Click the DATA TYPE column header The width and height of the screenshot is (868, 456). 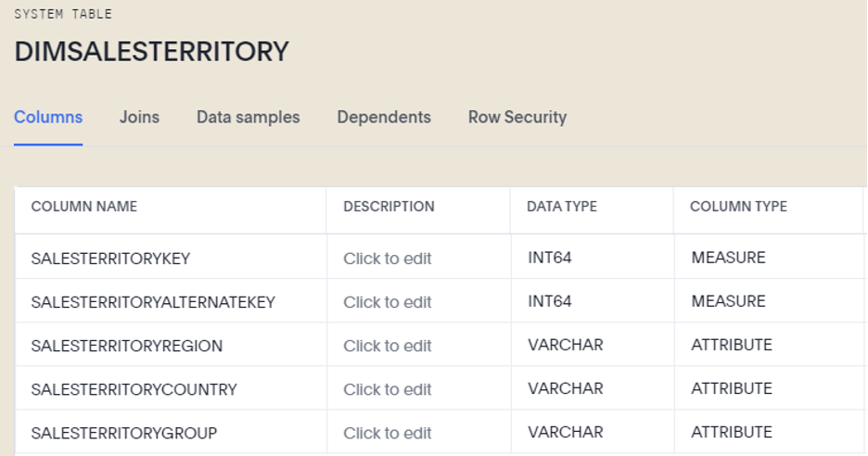[x=562, y=207]
